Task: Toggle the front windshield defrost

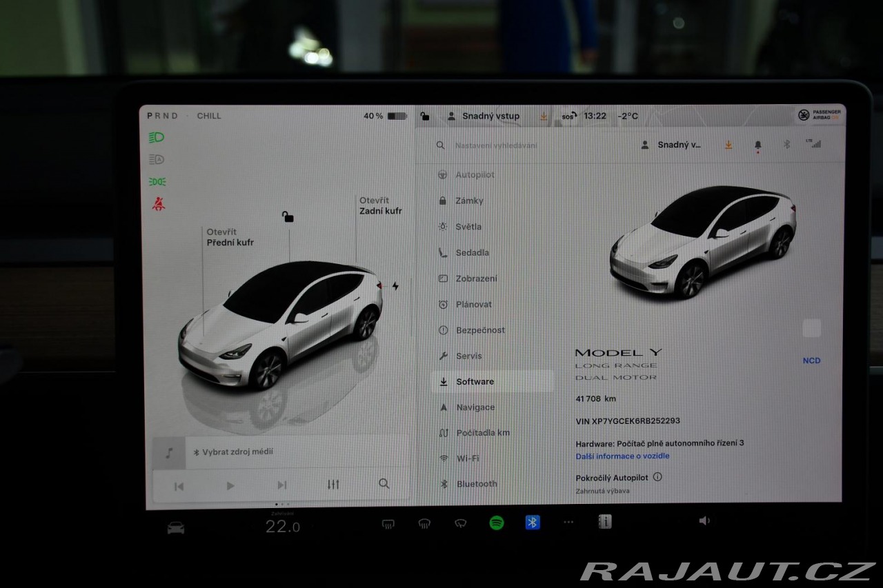Action: tap(424, 524)
